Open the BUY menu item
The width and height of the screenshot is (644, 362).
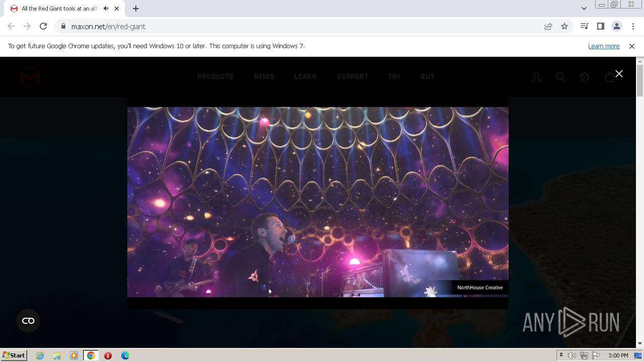[428, 76]
